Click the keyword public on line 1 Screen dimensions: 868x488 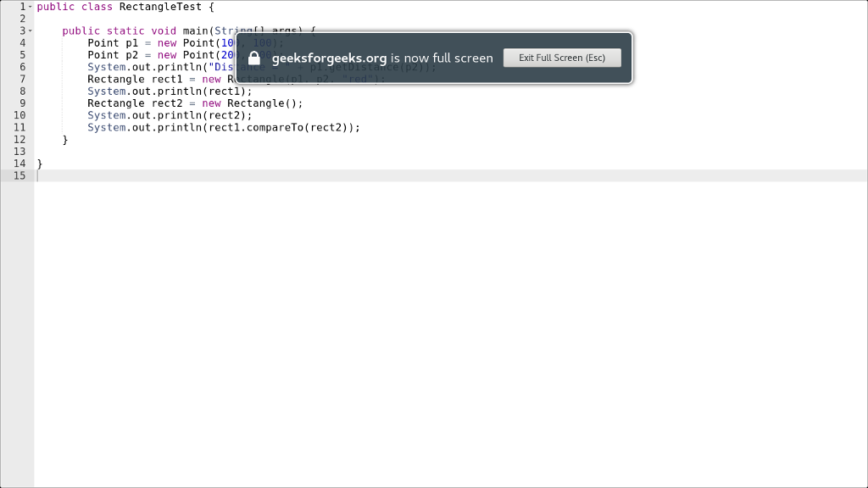(x=55, y=7)
